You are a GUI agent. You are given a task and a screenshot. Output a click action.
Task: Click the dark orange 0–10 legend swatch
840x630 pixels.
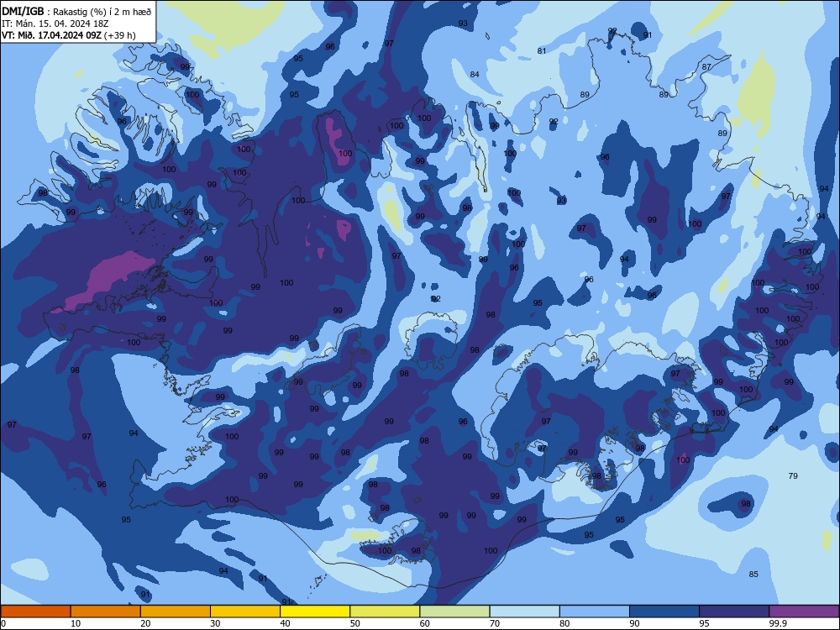click(x=35, y=612)
